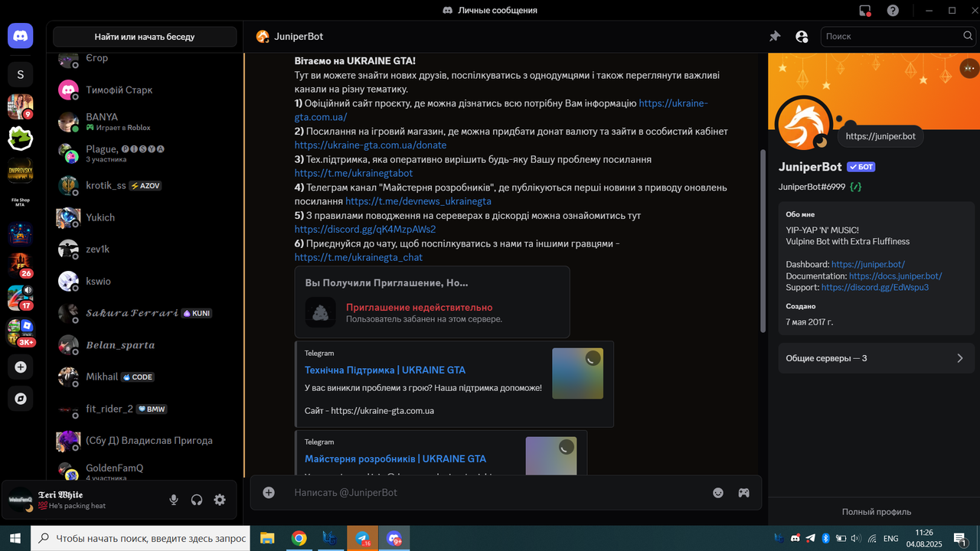This screenshot has width=980, height=551.
Task: Click the Полный профиль button
Action: (x=876, y=512)
